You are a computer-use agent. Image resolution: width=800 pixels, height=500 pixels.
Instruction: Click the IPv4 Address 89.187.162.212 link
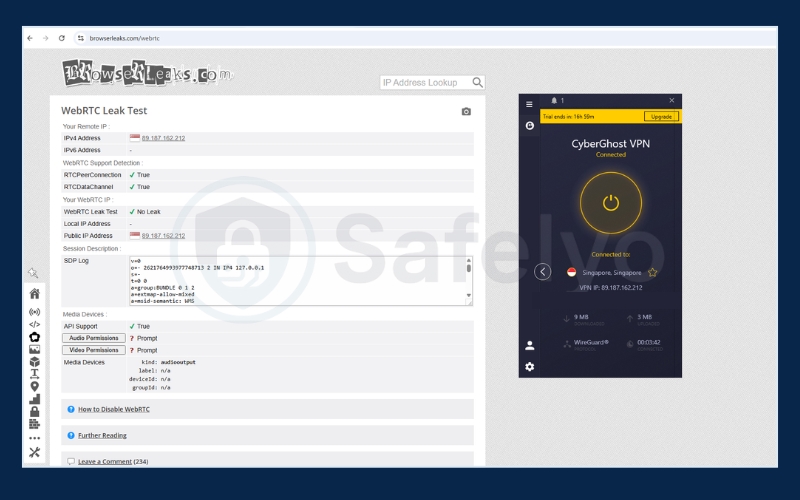tap(163, 138)
